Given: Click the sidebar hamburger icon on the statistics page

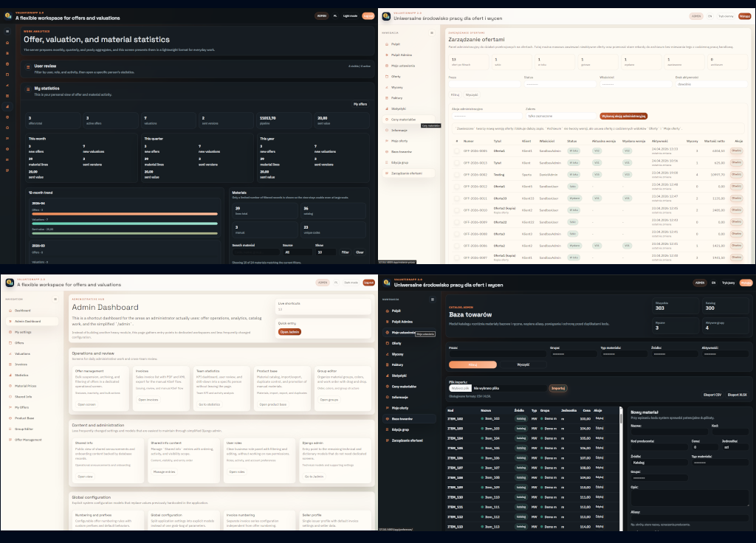Looking at the screenshot, I should (x=7, y=31).
